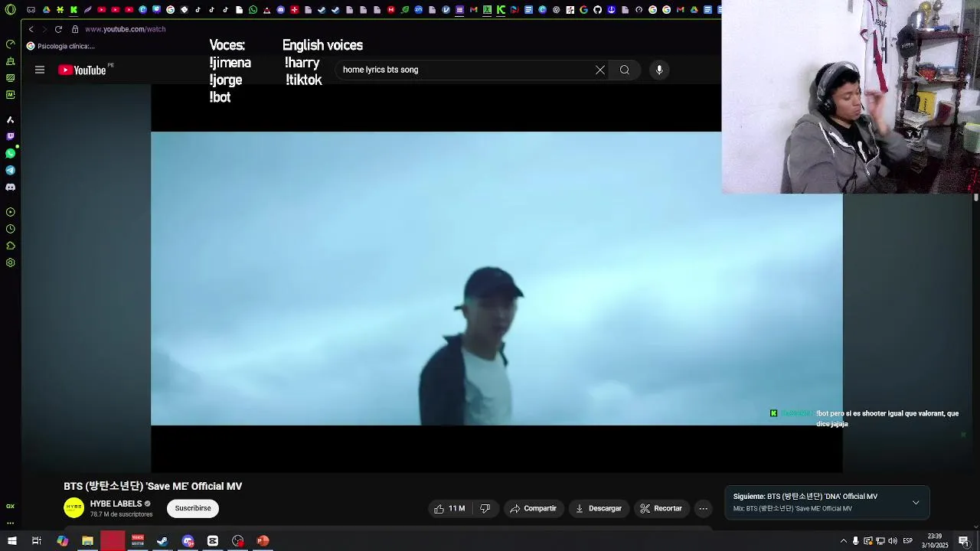
Task: Change ESP input language
Action: [x=908, y=541]
